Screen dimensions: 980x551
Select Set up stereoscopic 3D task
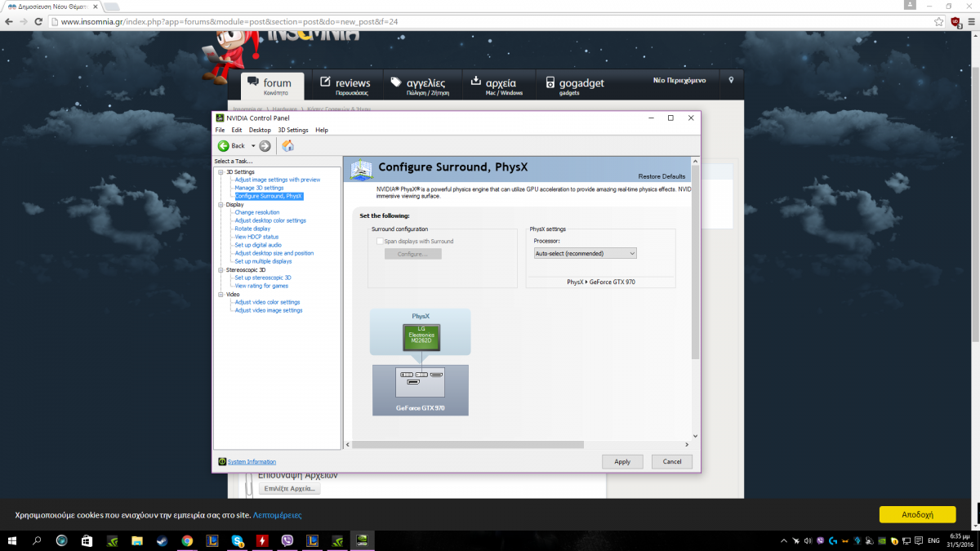click(x=263, y=278)
